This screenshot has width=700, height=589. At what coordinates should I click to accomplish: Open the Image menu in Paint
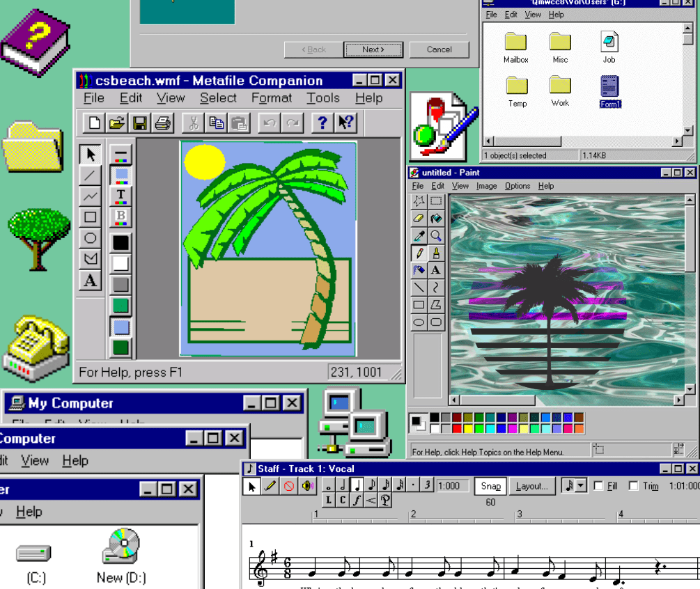pos(487,186)
